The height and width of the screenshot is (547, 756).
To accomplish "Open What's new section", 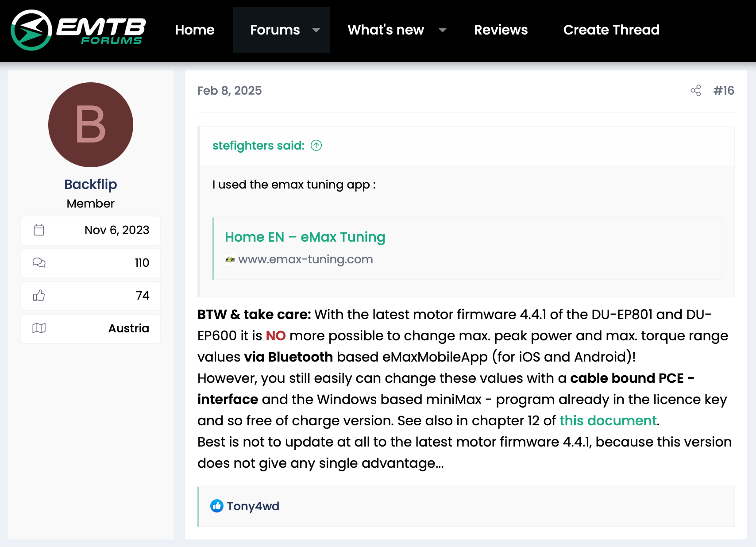I will 386,30.
